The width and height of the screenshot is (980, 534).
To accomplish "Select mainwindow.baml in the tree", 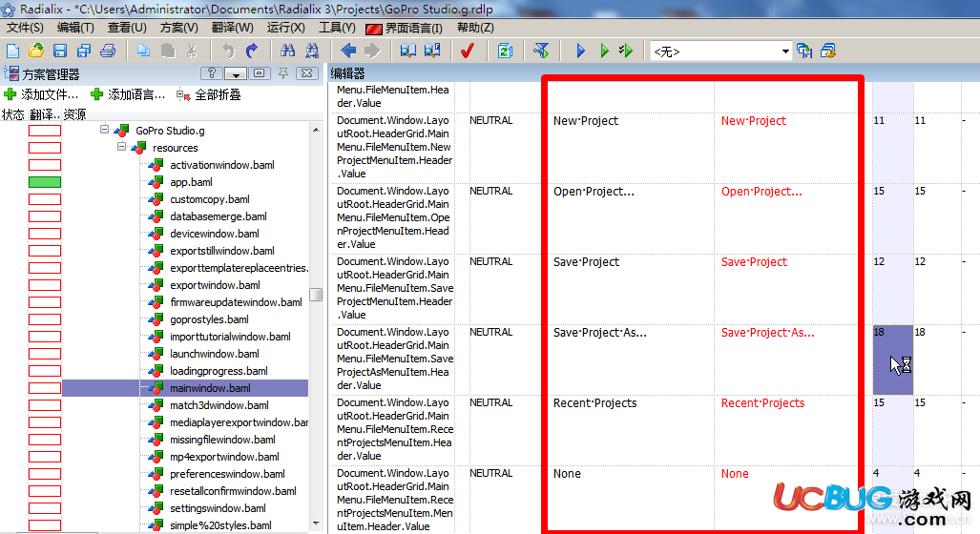I will (210, 388).
